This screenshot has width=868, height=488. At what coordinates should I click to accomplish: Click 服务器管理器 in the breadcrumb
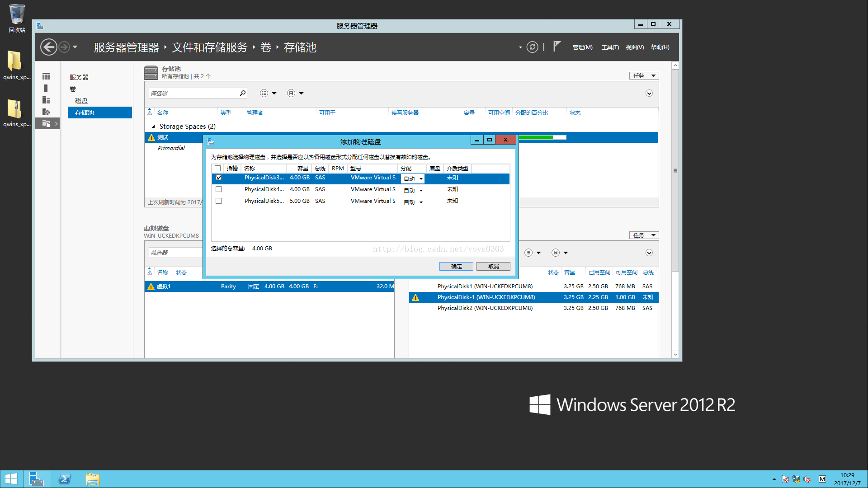[x=127, y=47]
